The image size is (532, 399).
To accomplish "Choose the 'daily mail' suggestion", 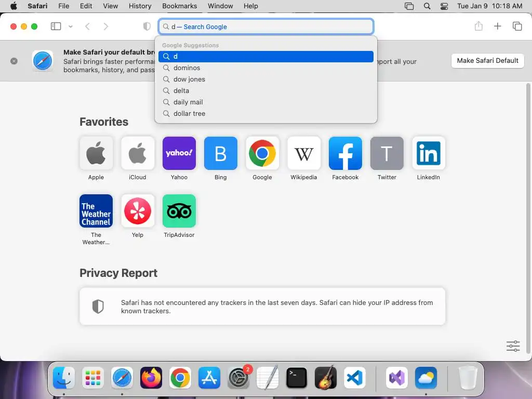I will click(266, 102).
